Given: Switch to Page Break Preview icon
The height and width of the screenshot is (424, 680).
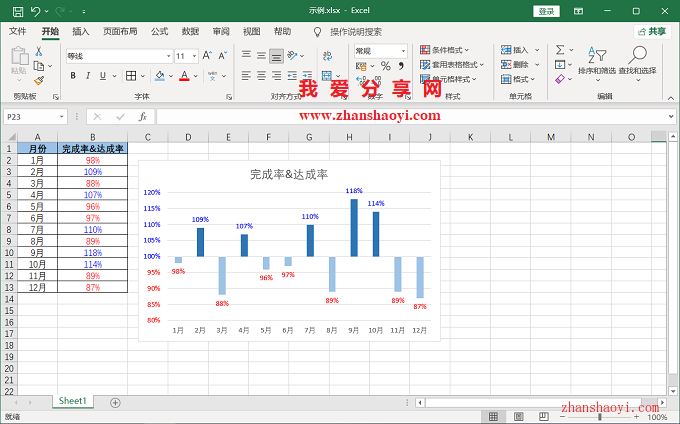Looking at the screenshot, I should tap(543, 417).
